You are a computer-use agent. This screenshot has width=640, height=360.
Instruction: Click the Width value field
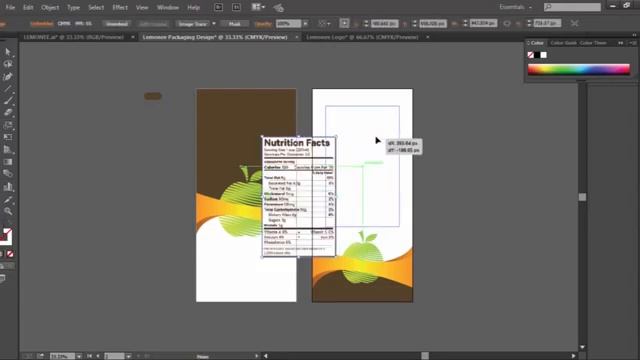(483, 23)
